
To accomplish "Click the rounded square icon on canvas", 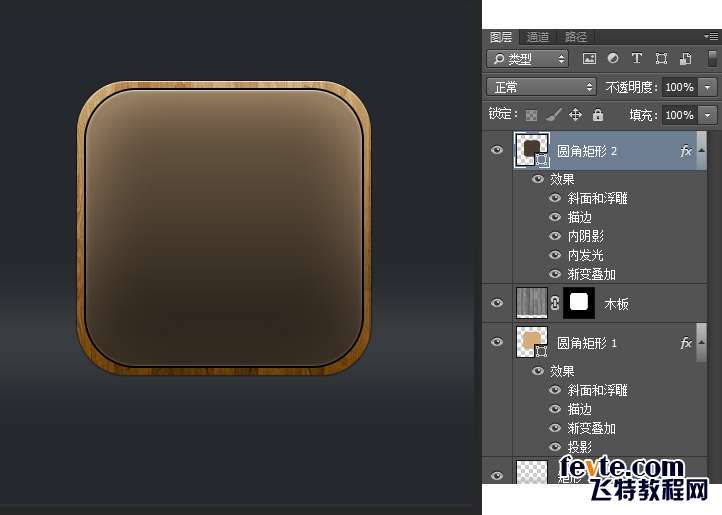I will point(224,228).
